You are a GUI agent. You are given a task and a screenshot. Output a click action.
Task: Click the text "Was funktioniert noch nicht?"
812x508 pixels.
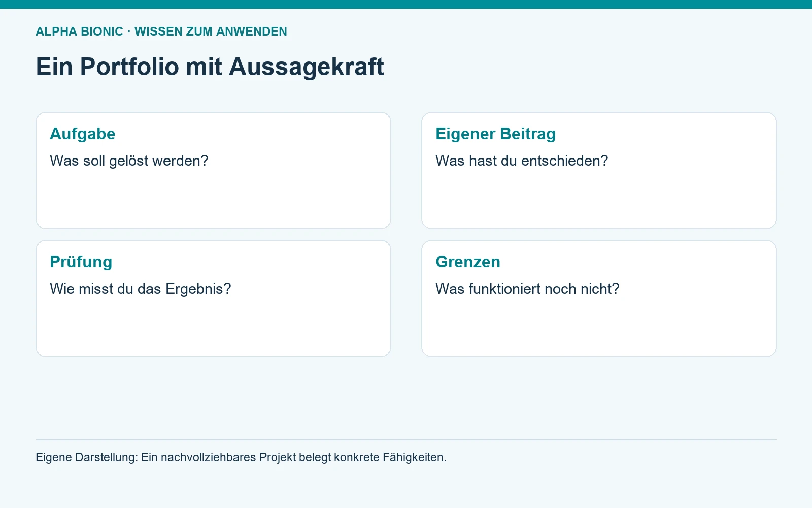(527, 289)
